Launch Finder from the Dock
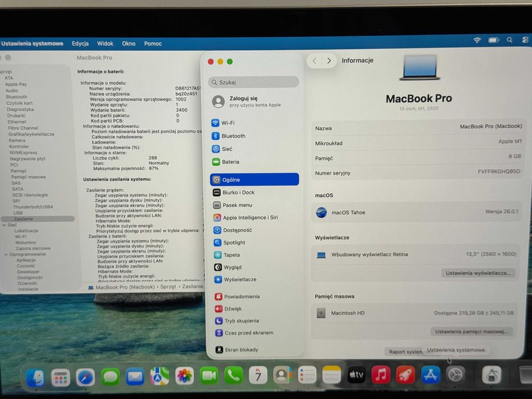 pos(35,377)
